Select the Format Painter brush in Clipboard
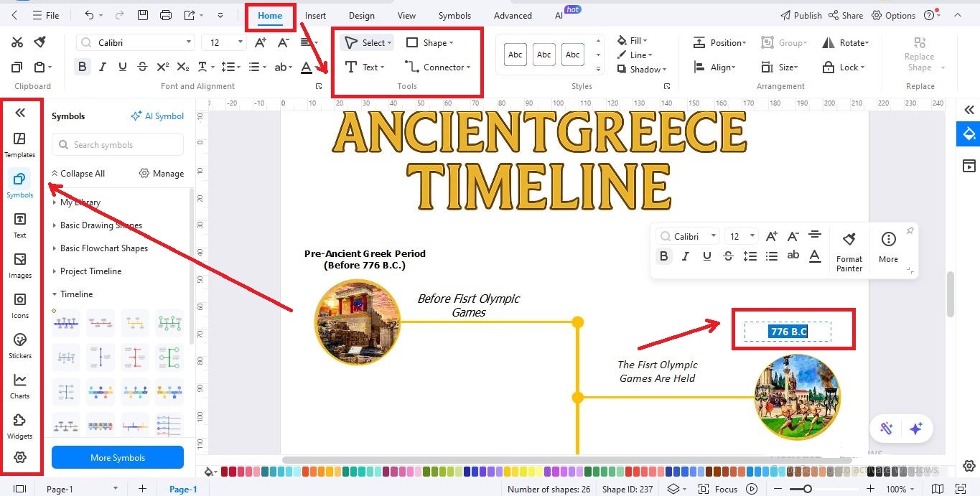 (39, 42)
